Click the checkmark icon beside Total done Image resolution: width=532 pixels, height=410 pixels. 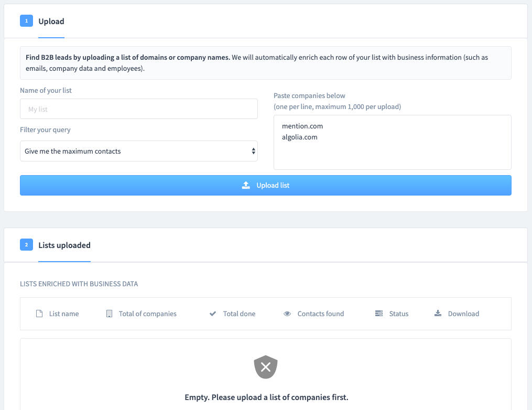point(213,314)
